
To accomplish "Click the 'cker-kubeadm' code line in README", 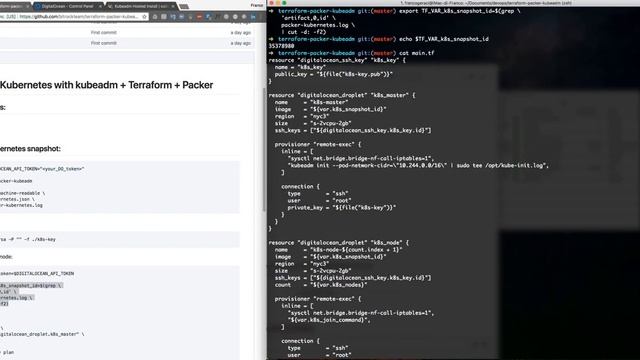I will (x=16, y=181).
